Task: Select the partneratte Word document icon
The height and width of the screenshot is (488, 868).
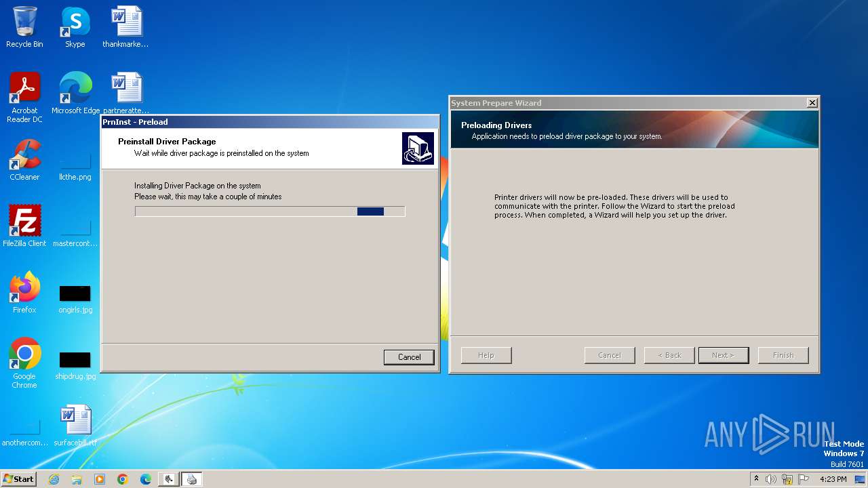Action: point(125,94)
